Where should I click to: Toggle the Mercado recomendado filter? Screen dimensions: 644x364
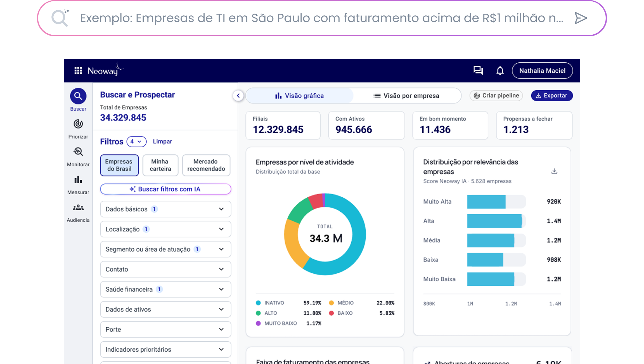coord(206,165)
